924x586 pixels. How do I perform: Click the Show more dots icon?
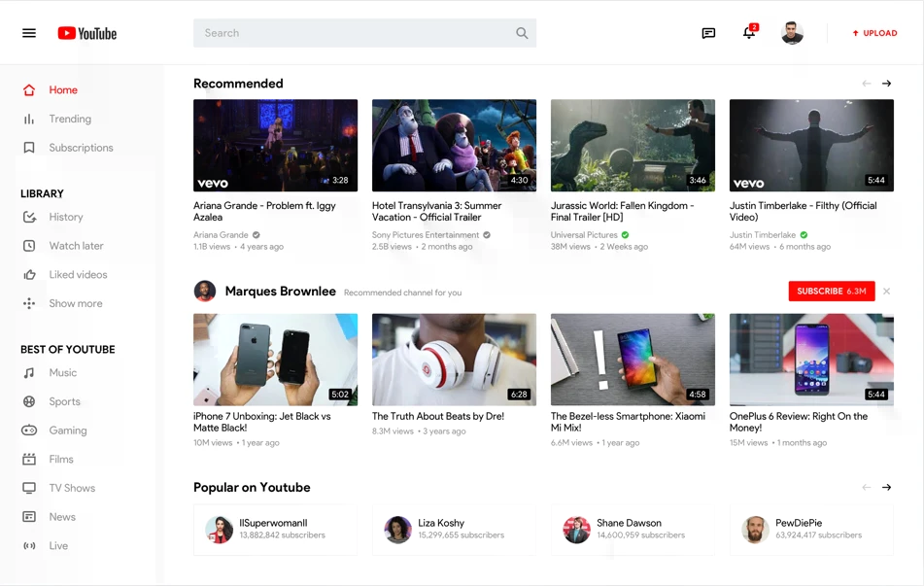(x=29, y=303)
